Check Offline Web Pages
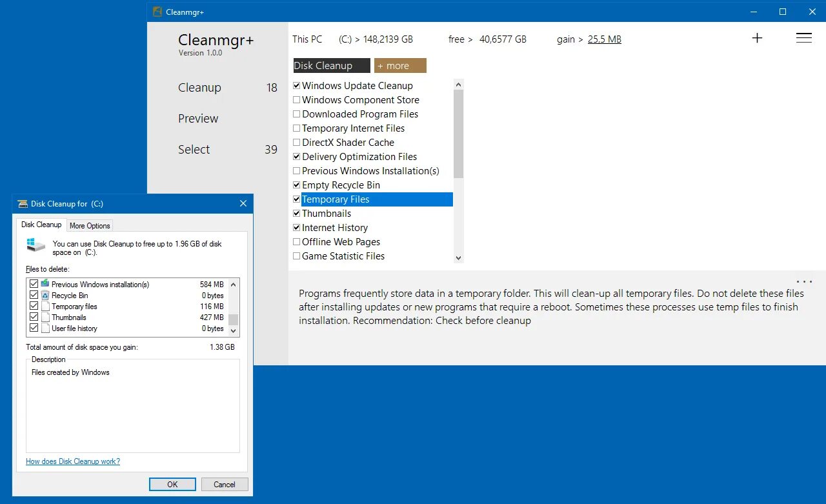The height and width of the screenshot is (504, 826). pyautogui.click(x=297, y=241)
